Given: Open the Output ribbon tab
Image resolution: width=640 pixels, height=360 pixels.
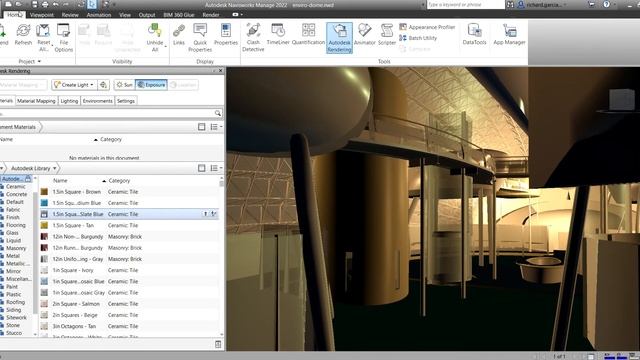Looking at the screenshot, I should coord(147,15).
